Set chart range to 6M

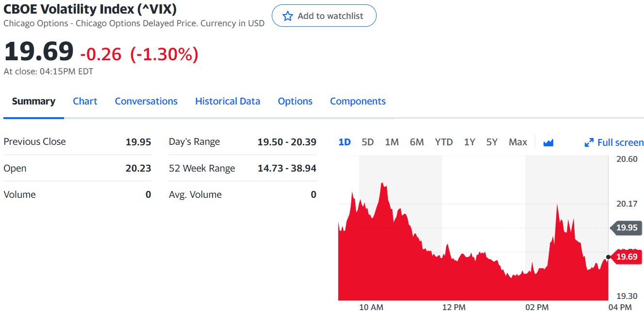click(417, 142)
